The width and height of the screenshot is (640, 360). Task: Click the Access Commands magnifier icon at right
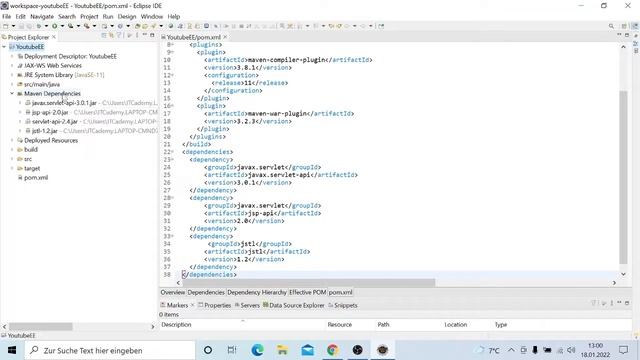pos(611,26)
